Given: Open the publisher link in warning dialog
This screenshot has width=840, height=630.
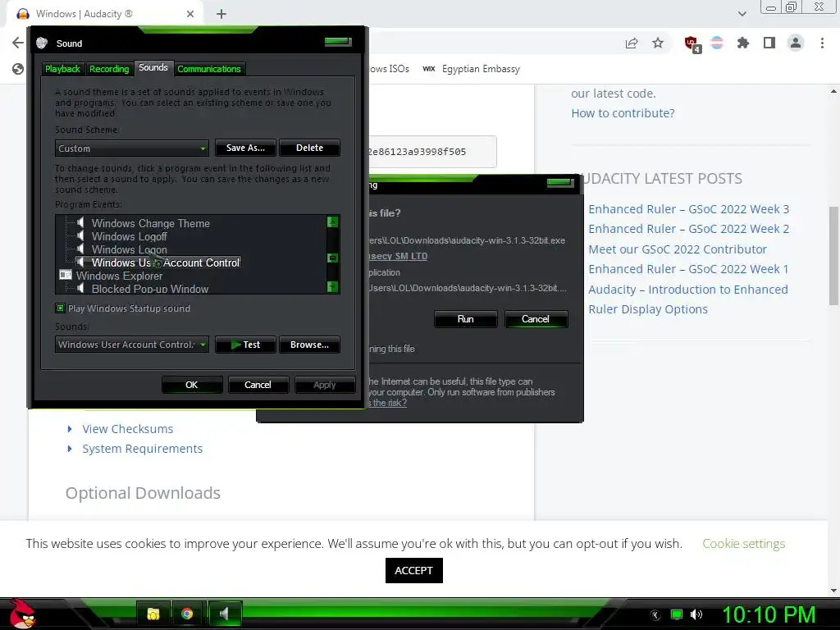Looking at the screenshot, I should pos(398,256).
